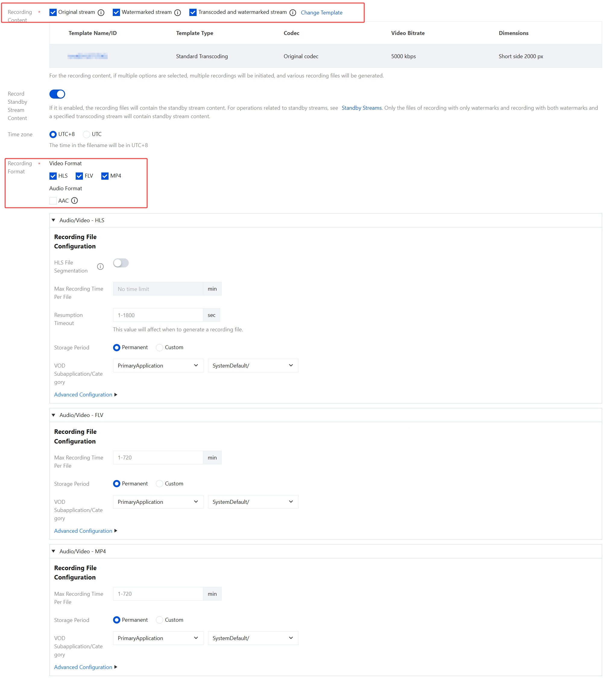Uncheck the FLV video format checkbox
The height and width of the screenshot is (682, 616).
pos(79,176)
